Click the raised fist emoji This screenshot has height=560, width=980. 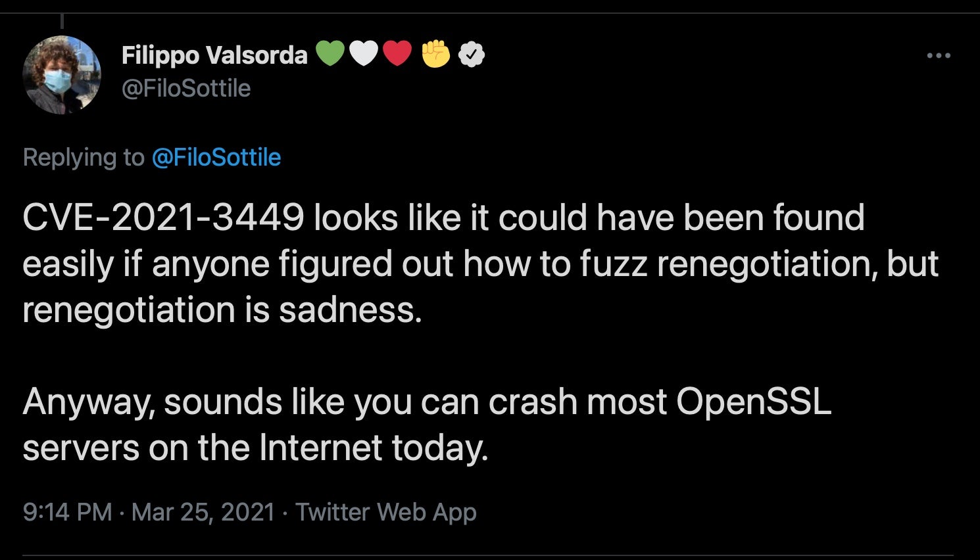click(x=435, y=55)
